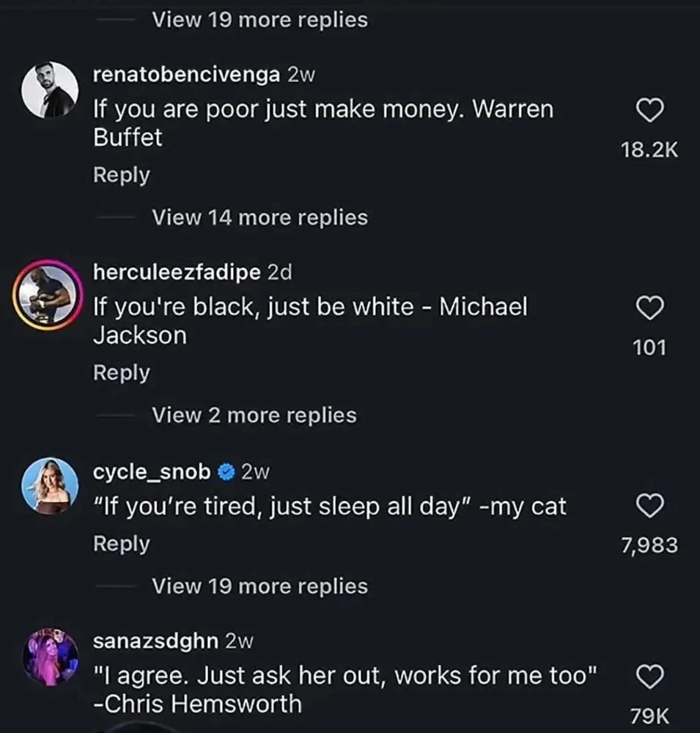Open sanazsdghn's profile picture

coord(49,656)
